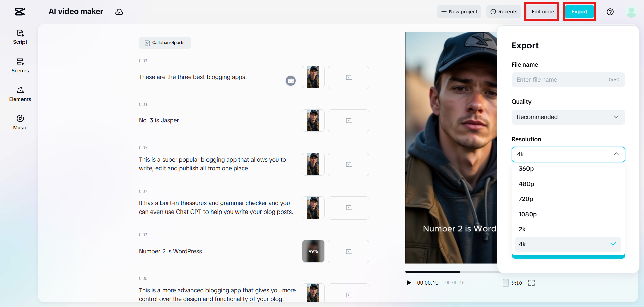Expand the Quality Recommended dropdown

click(568, 117)
